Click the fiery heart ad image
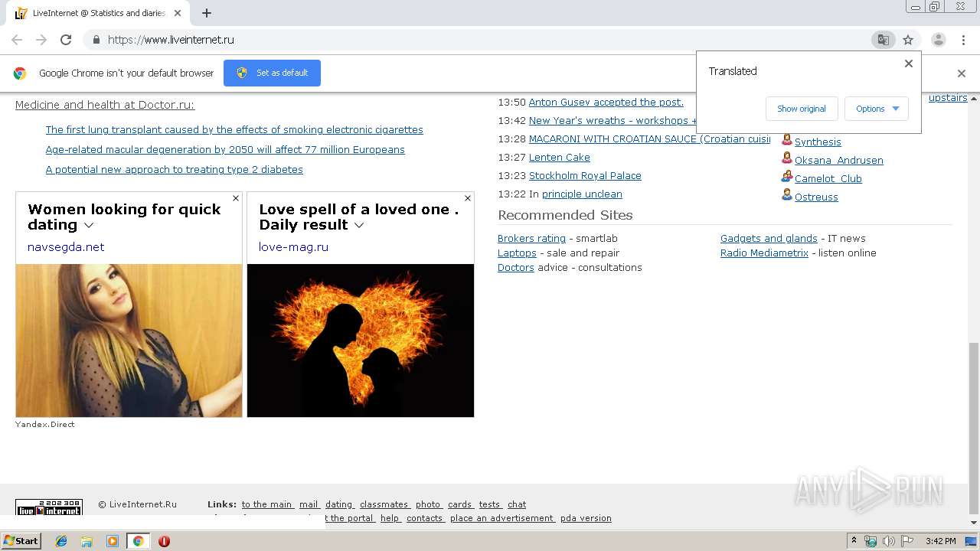 point(361,341)
